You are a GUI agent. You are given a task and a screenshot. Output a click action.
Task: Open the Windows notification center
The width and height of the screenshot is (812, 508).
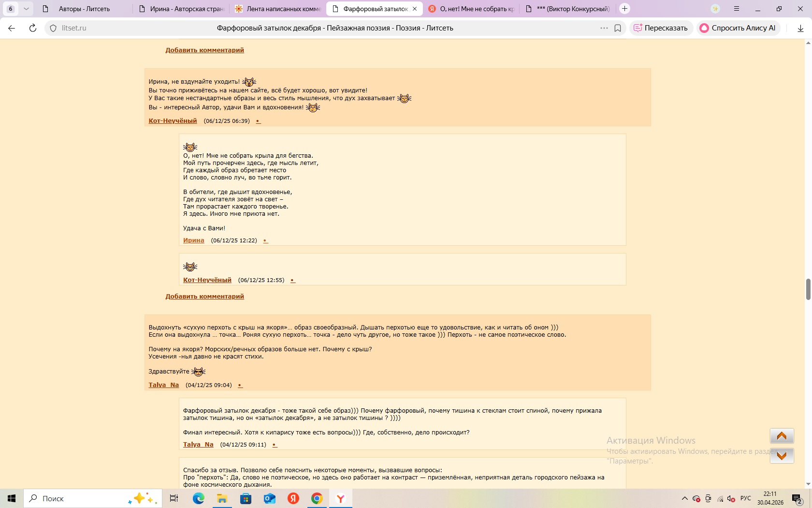click(797, 498)
